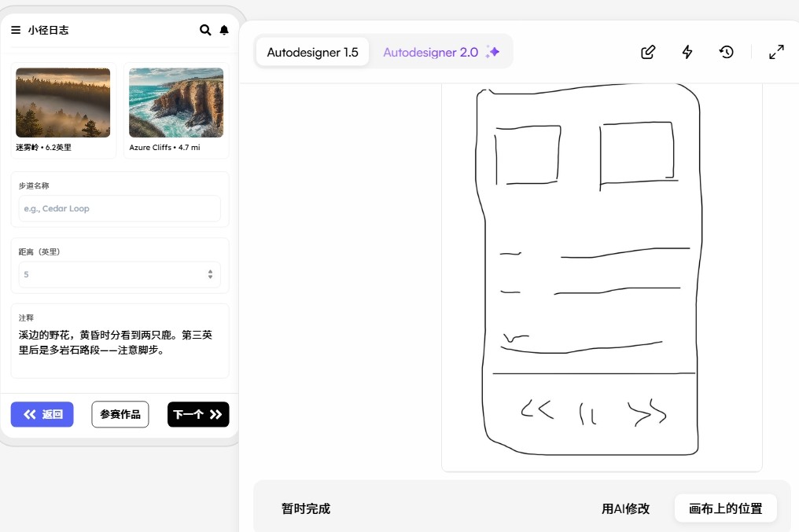This screenshot has width=799, height=532.
Task: Click 暂时完成 button
Action: tap(306, 508)
